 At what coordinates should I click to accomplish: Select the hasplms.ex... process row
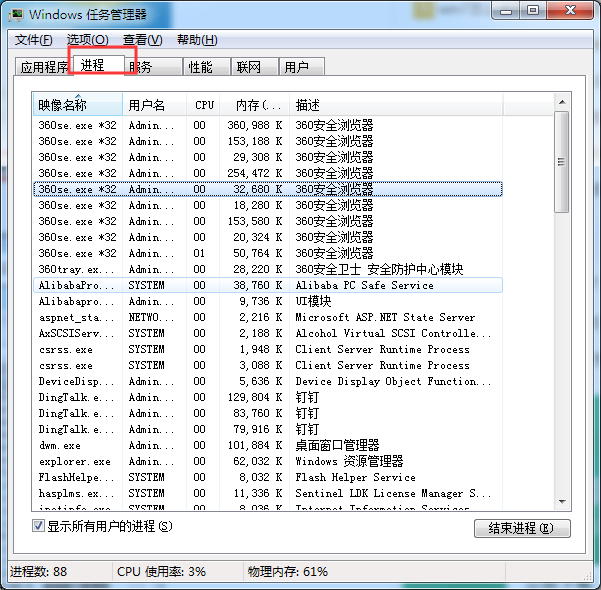[x=268, y=493]
